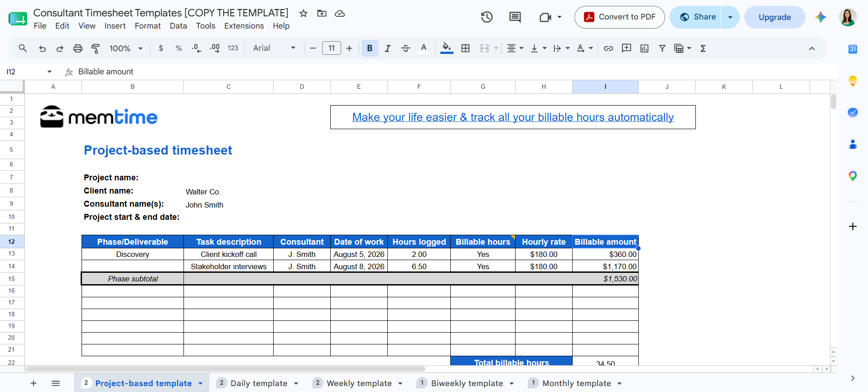Click the Name box showing I12
Image resolution: width=868 pixels, height=392 pixels.
29,72
